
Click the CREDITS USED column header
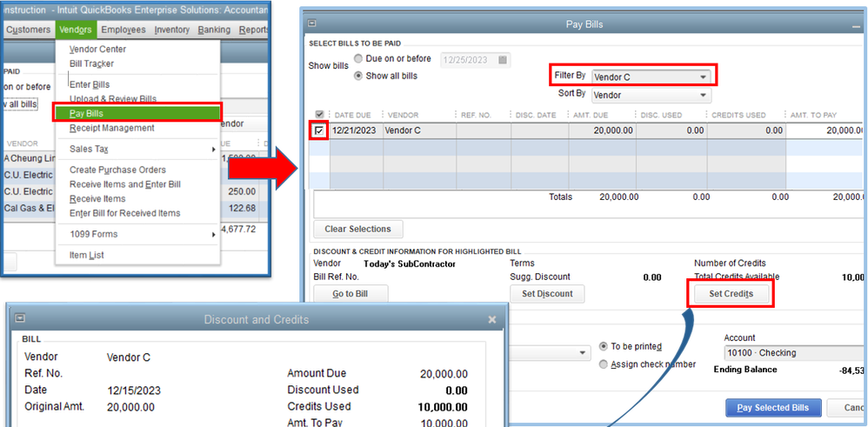point(738,115)
